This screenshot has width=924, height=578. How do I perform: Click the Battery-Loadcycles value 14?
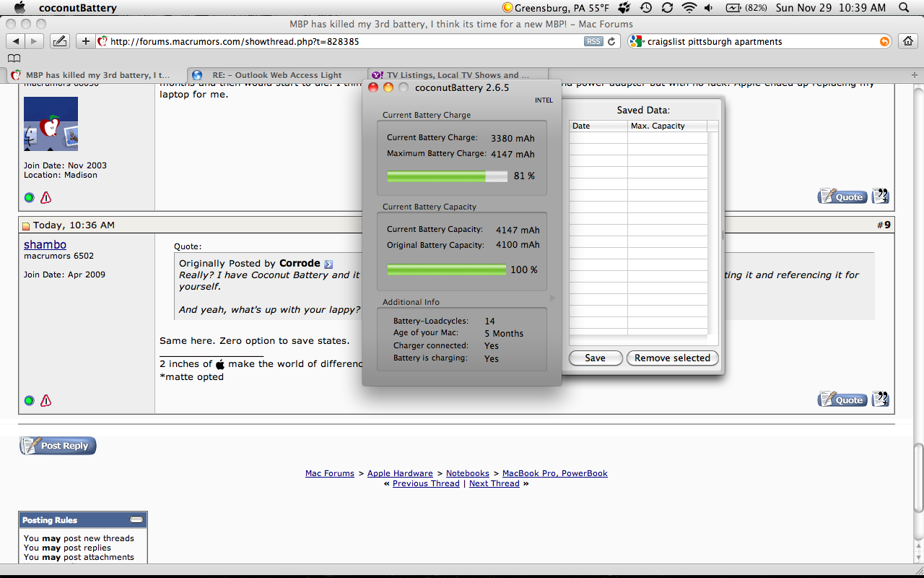point(490,322)
